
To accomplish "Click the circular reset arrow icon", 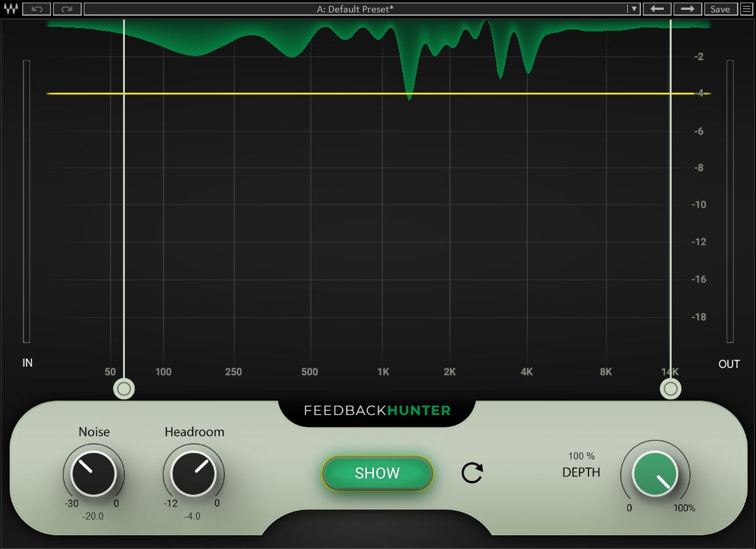I will [472, 473].
